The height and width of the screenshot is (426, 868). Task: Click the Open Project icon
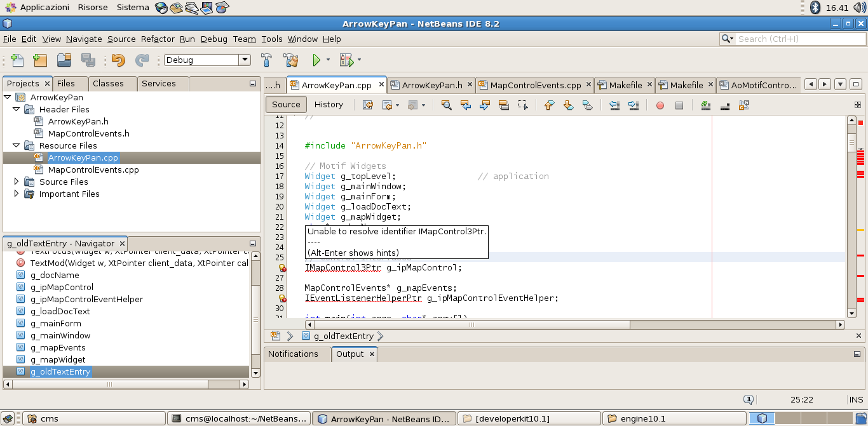(64, 60)
